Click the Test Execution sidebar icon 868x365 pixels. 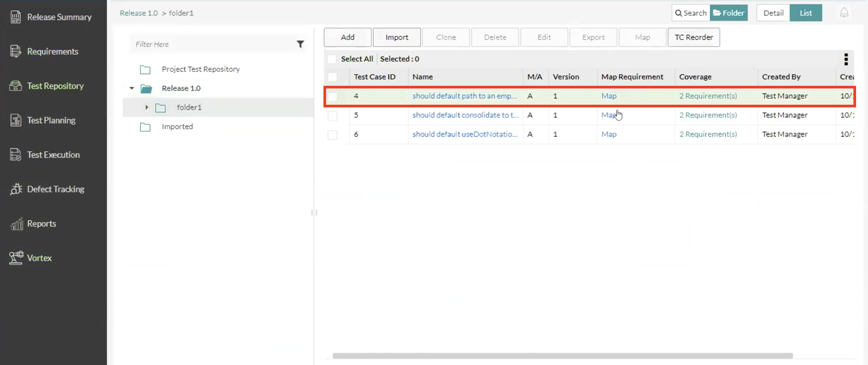(16, 155)
